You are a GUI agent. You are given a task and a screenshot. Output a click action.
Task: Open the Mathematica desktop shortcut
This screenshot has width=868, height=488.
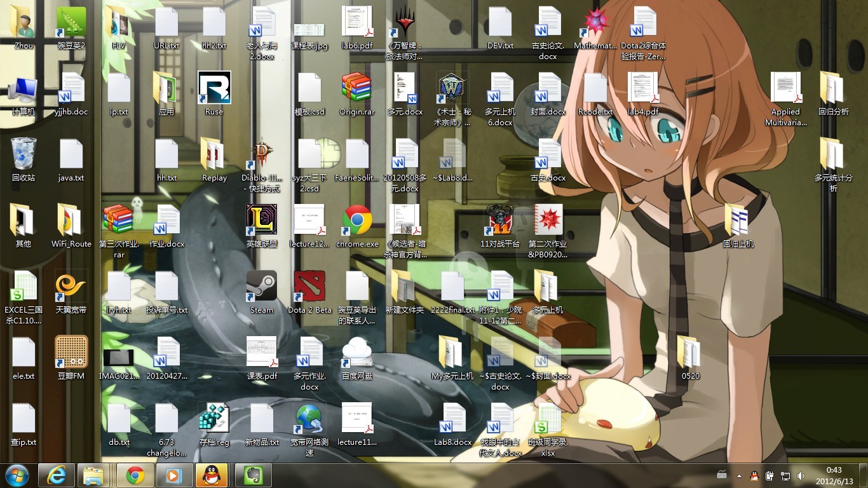[595, 22]
